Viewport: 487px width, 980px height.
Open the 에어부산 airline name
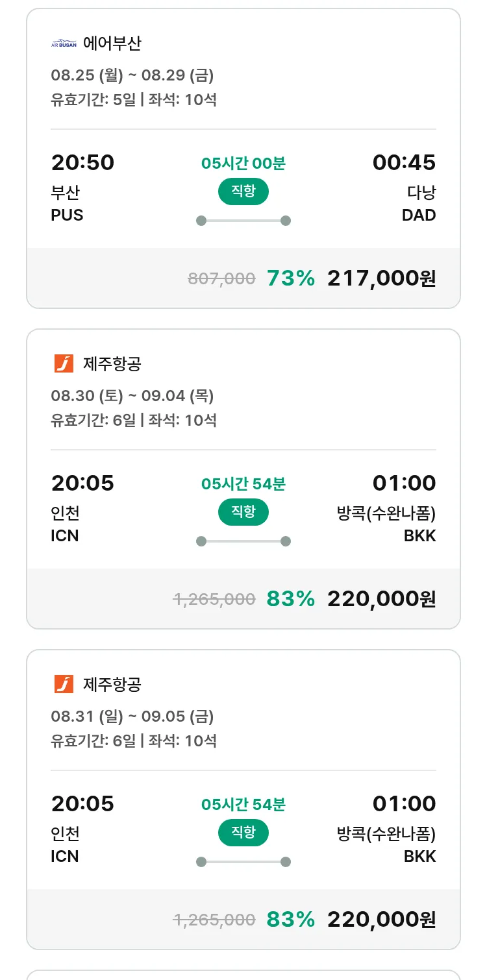[112, 44]
